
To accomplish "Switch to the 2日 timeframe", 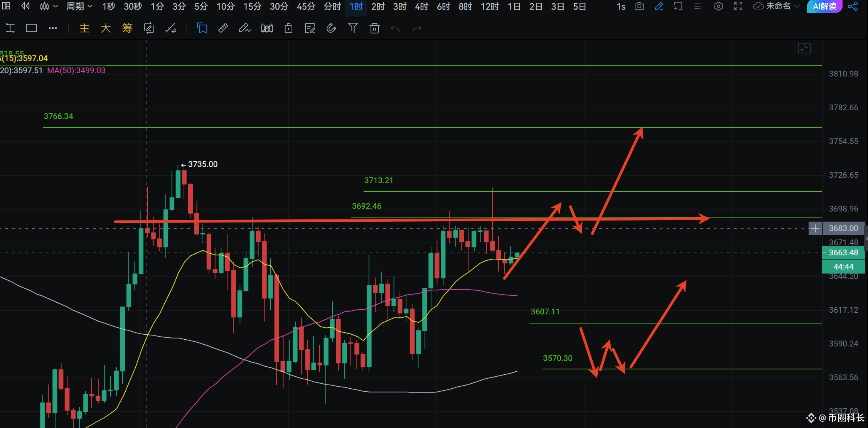I will point(536,7).
